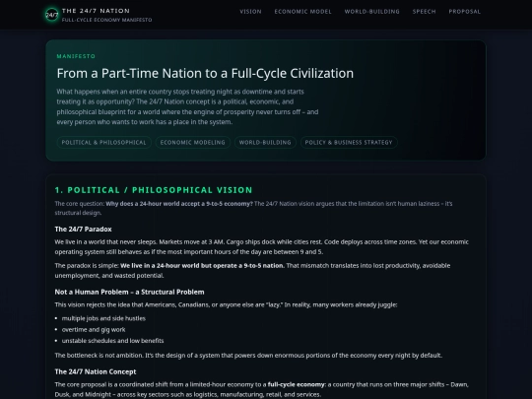
Task: Click bullet 'overtime and gig work'
Action: pyautogui.click(x=94, y=330)
